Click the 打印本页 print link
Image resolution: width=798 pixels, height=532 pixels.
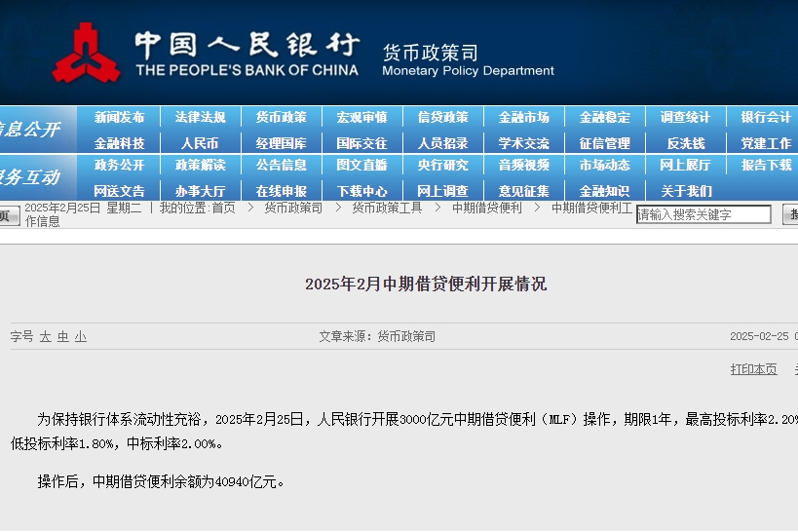pos(754,369)
